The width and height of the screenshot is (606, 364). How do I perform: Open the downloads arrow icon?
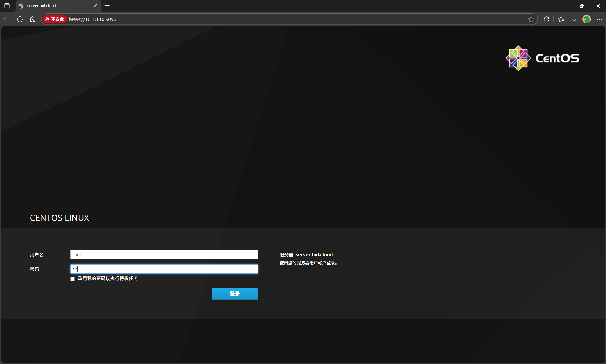click(x=574, y=19)
